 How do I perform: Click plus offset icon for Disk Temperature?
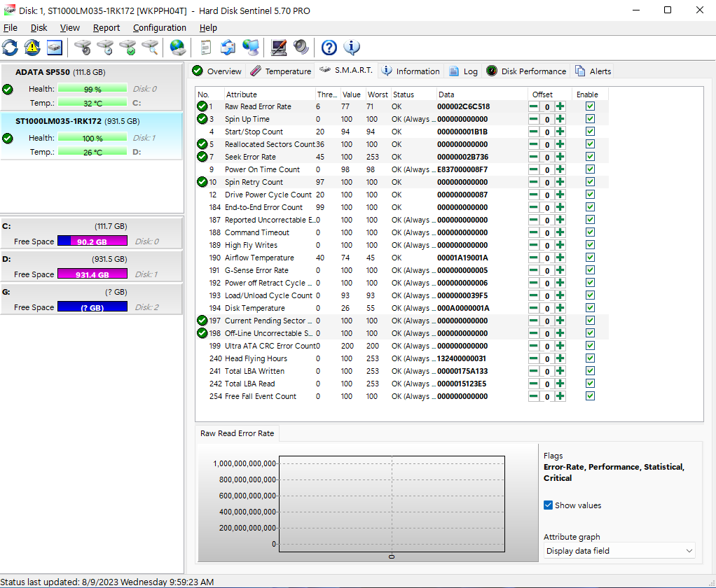point(560,309)
